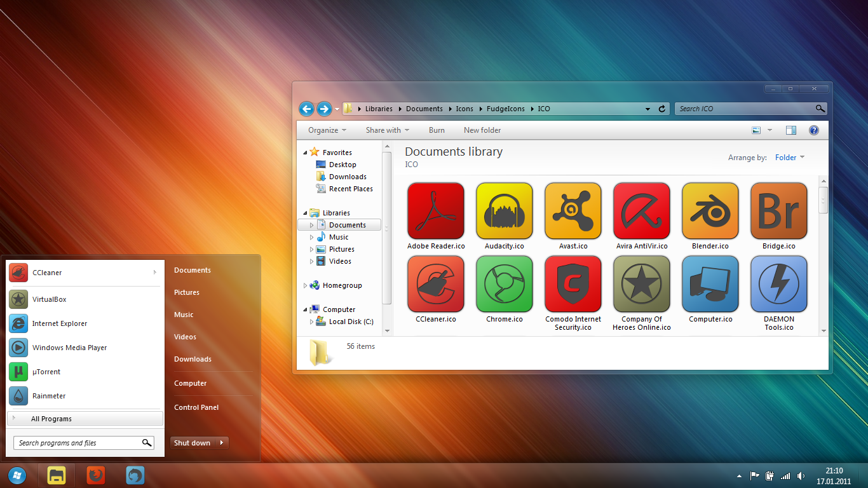
Task: Select the Blender.ico file icon
Action: pyautogui.click(x=710, y=211)
